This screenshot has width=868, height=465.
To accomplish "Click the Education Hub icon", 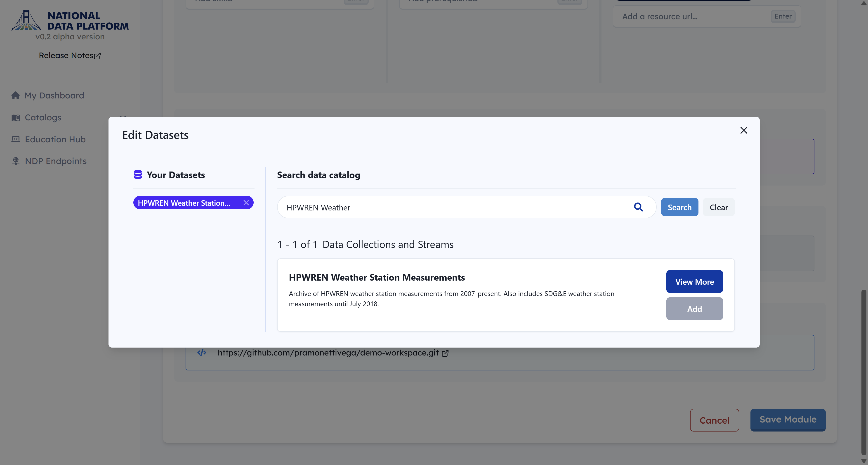I will click(16, 139).
